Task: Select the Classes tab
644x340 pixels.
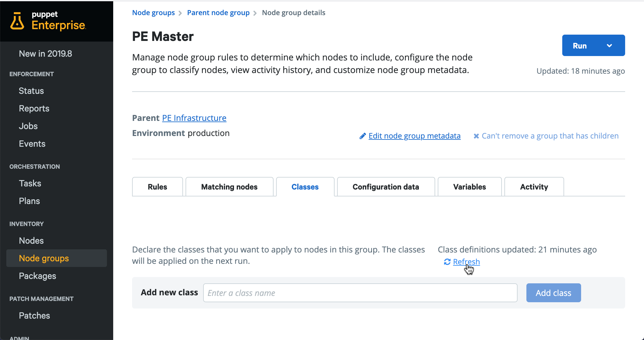Action: click(305, 187)
